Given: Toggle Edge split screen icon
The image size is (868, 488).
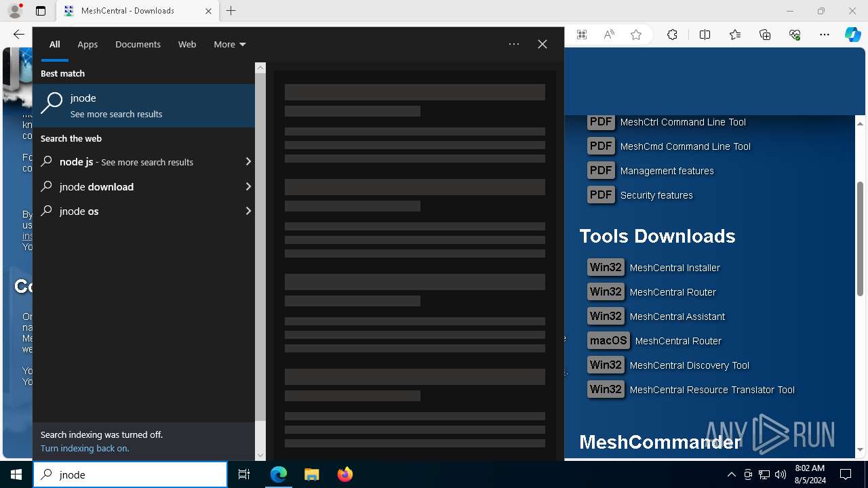Looking at the screenshot, I should click(x=705, y=35).
